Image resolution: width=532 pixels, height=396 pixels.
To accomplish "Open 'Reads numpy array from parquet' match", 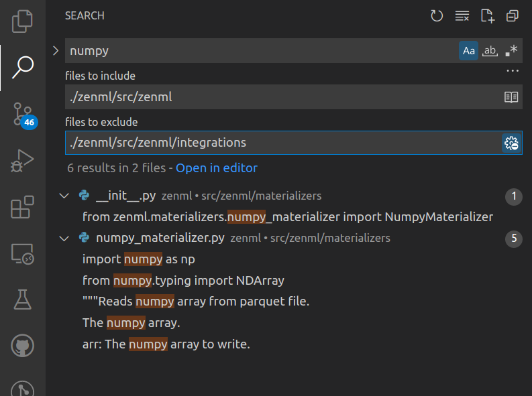I will click(196, 302).
